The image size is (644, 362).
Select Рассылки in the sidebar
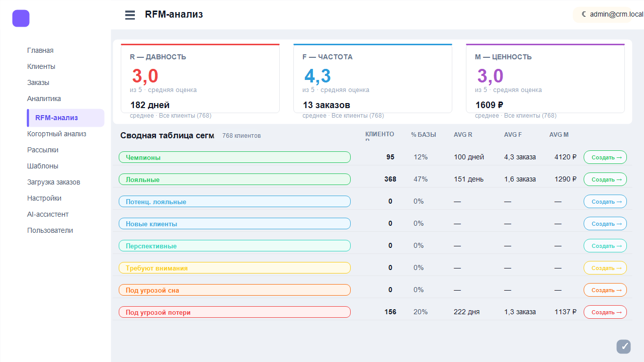coord(43,150)
